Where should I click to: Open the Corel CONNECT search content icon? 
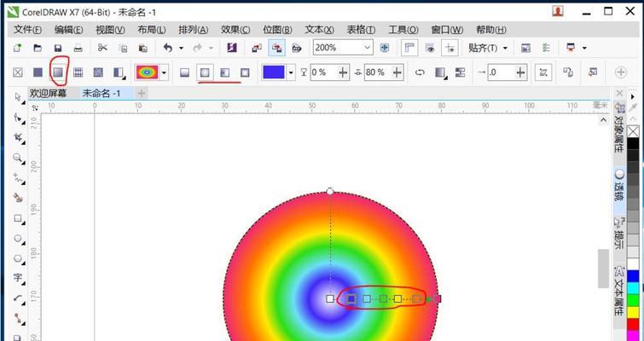point(232,48)
